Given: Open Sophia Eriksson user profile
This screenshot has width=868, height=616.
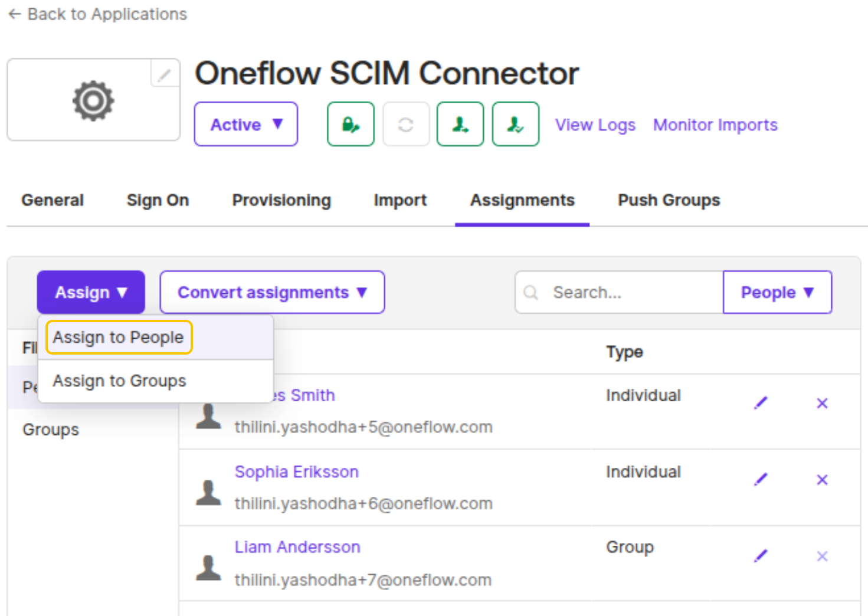Looking at the screenshot, I should click(x=297, y=472).
